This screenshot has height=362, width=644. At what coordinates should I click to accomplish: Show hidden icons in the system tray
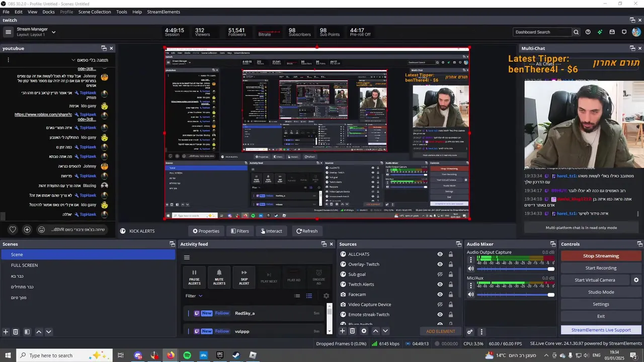point(546,355)
